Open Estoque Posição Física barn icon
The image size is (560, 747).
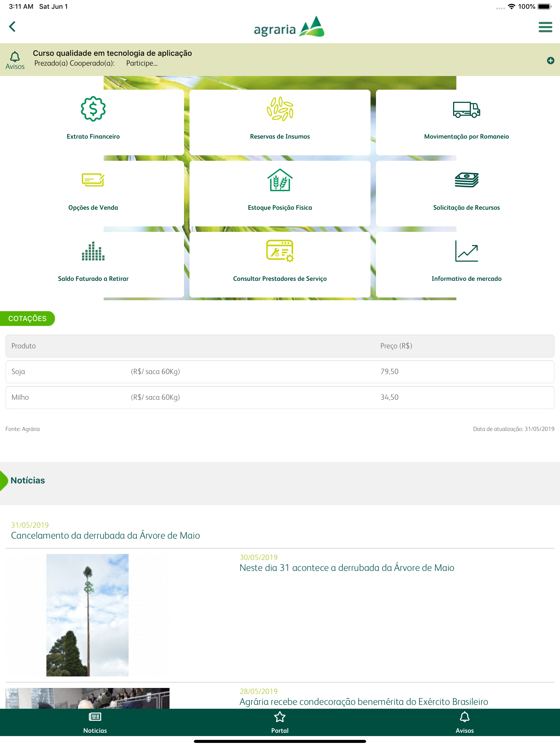point(280,180)
